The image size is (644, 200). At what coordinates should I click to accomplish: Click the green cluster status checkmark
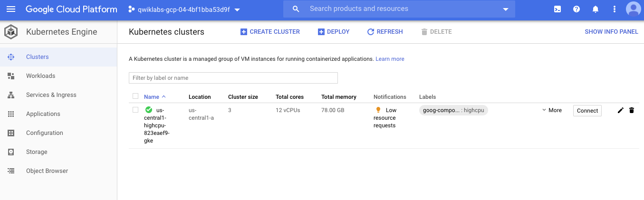tap(148, 110)
